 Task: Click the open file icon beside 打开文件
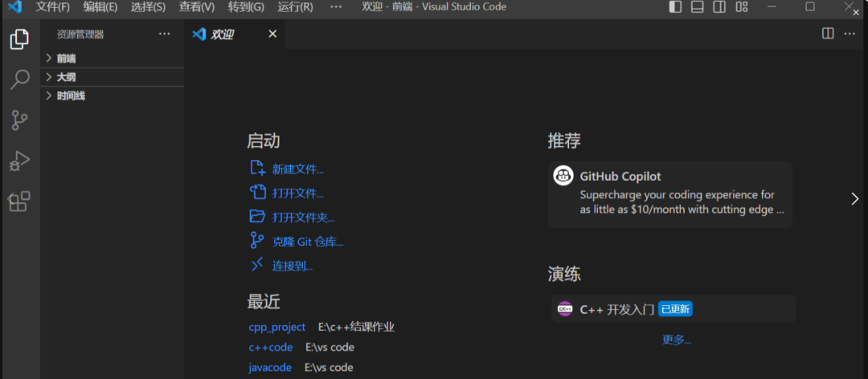[x=257, y=193]
